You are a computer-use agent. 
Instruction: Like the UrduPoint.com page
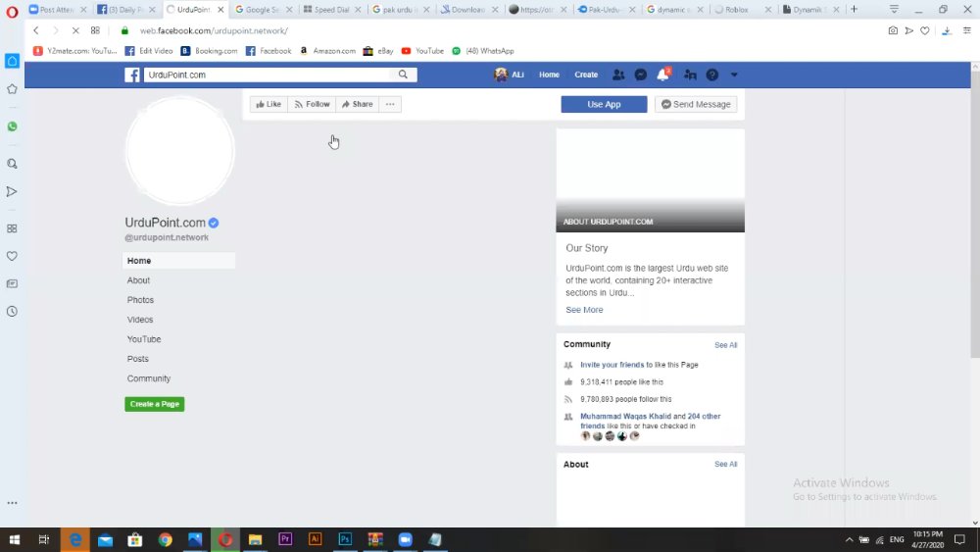[269, 104]
